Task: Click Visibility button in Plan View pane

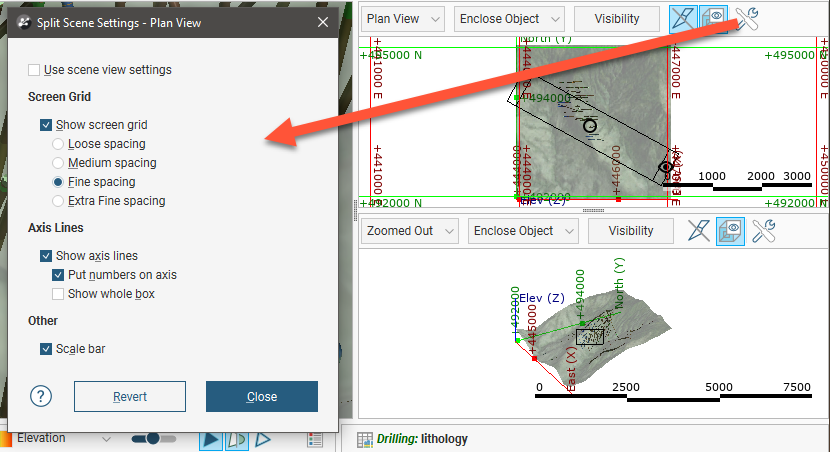Action: click(617, 19)
